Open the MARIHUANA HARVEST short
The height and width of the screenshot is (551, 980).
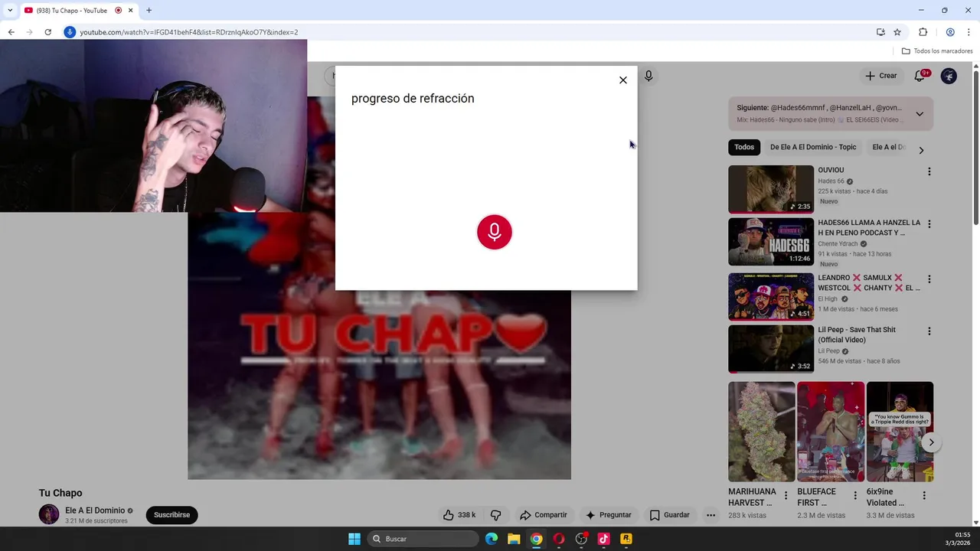[762, 432]
